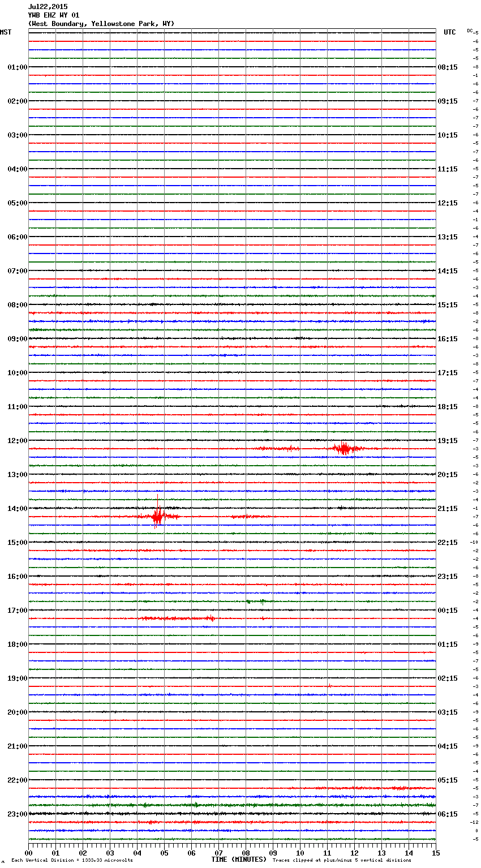481x868 pixels.
Task: Click the 10:00 MST time label
Action: (17, 373)
